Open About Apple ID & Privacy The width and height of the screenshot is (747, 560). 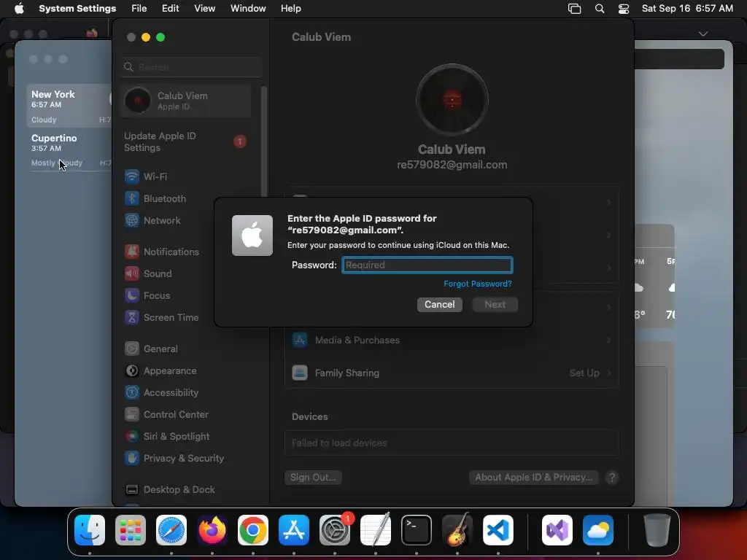click(533, 477)
